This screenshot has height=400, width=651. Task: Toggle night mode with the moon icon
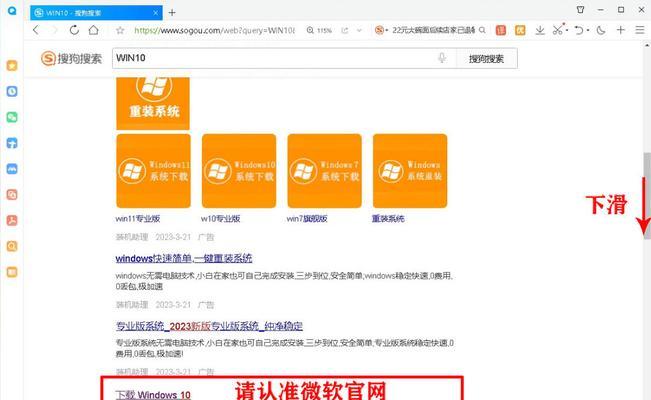pos(601,30)
